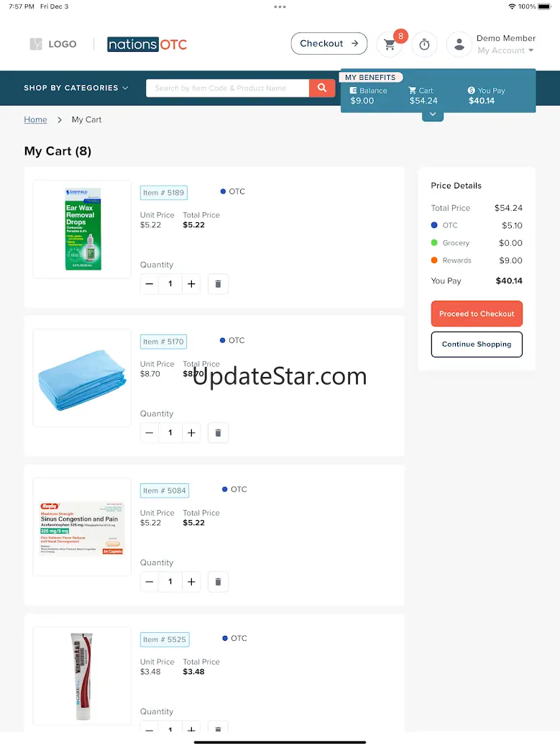Click the orange search magnifier button

click(322, 88)
